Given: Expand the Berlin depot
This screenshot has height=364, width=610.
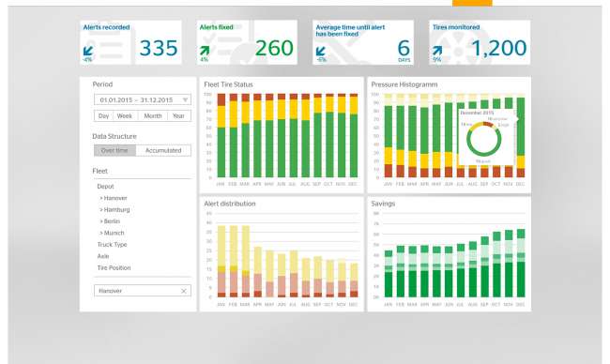Looking at the screenshot, I should click(x=110, y=221).
